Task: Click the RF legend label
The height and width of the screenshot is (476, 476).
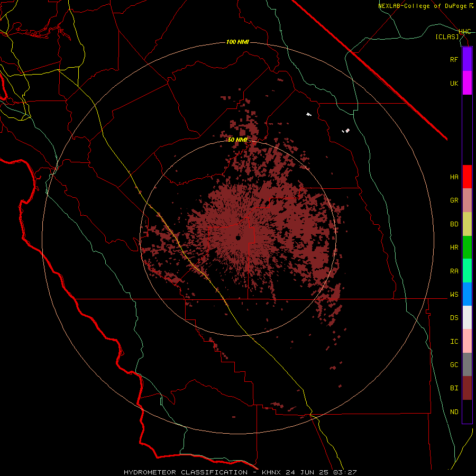Action: click(x=454, y=59)
